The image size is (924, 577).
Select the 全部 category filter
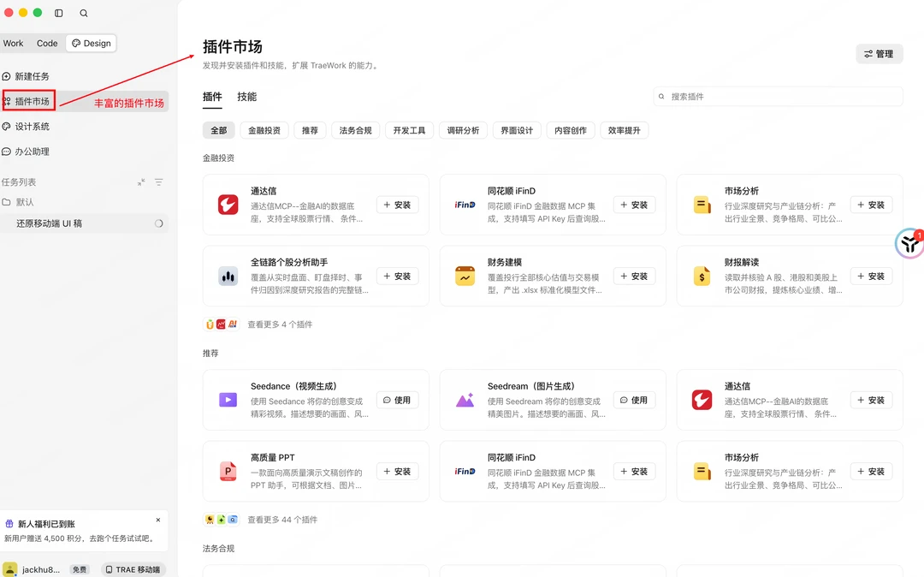[x=219, y=130]
